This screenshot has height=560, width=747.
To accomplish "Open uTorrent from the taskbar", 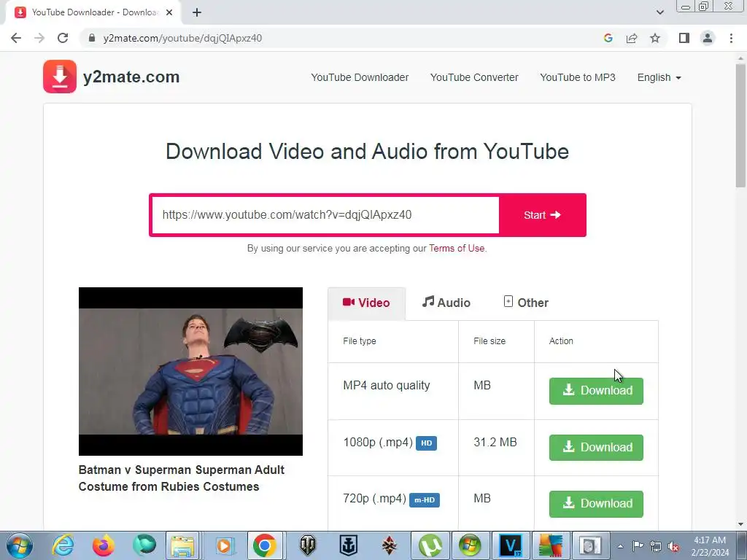I will click(x=430, y=545).
